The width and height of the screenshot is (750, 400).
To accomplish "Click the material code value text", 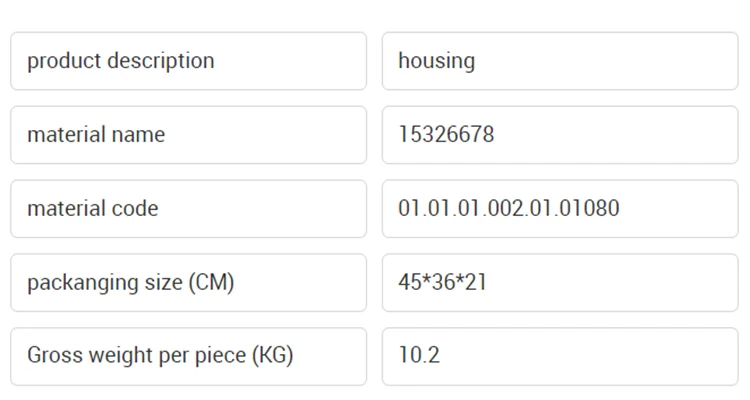I will pos(508,209).
